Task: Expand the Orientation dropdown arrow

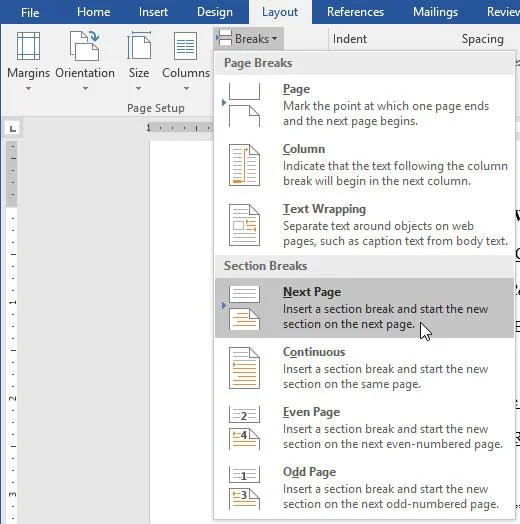Action: coord(85,89)
